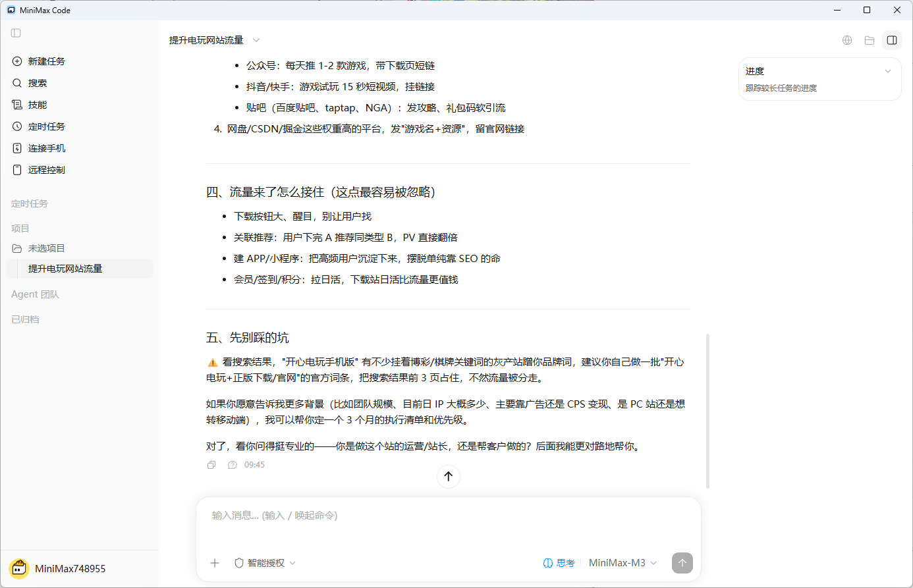Click the 未选项目 folder row

pos(79,248)
